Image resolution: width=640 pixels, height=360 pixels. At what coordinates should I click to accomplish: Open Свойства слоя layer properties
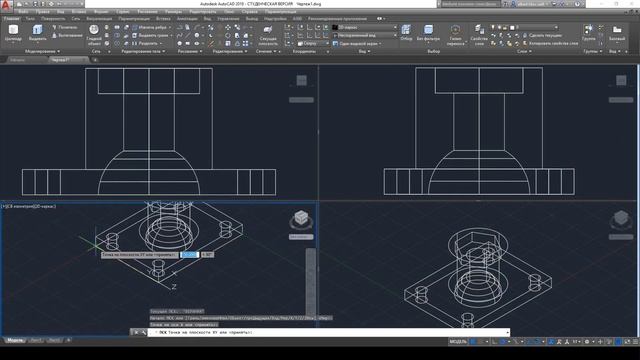479,34
